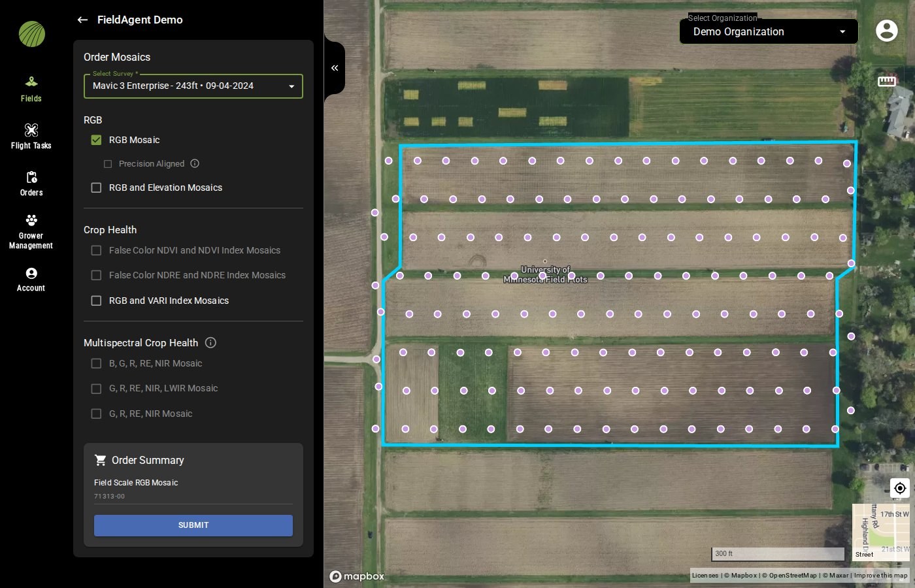Open Account page from sidebar
The image size is (915, 588).
tap(31, 280)
